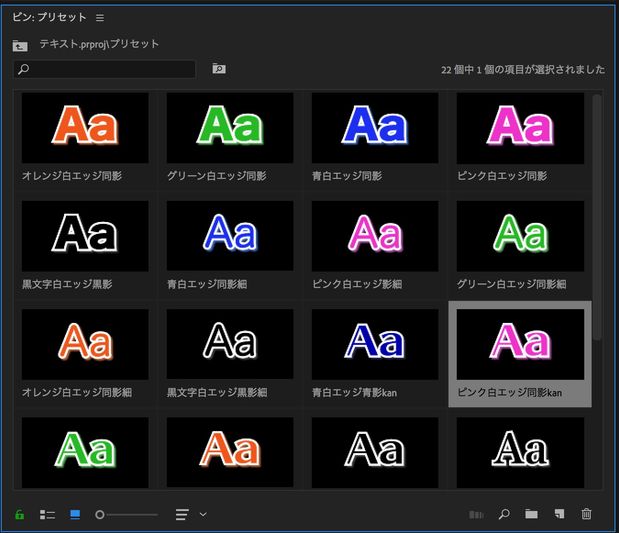Screen dimensions: 619x533
Task: Click the label text 青白エッジ同影細
Action: pyautogui.click(x=207, y=284)
